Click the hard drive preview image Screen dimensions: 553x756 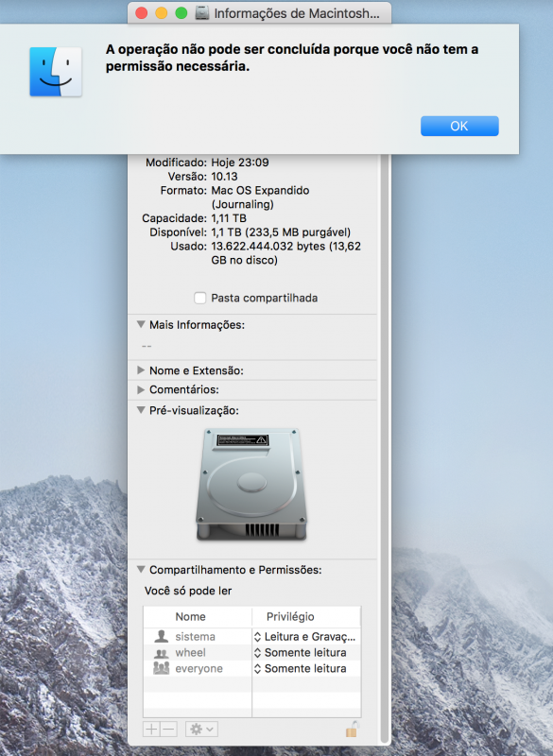(x=251, y=484)
